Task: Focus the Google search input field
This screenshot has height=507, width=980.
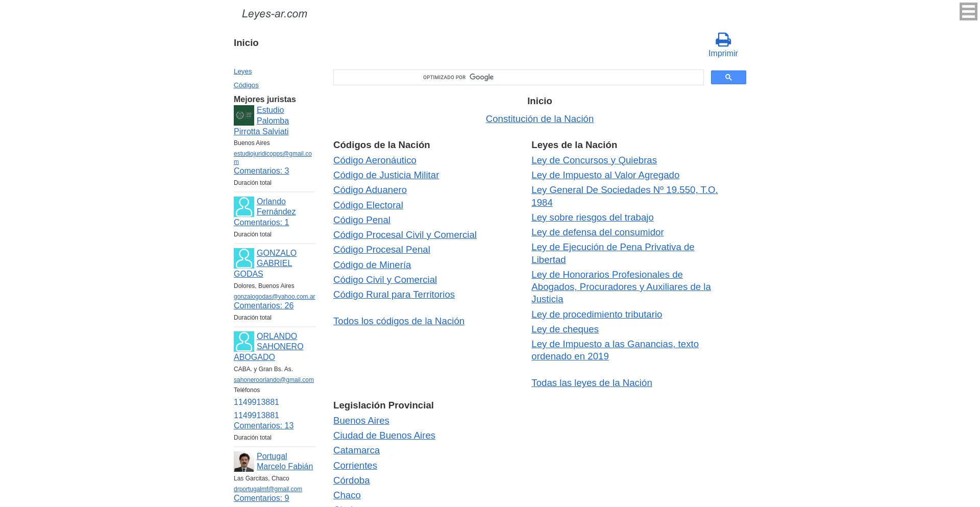Action: (x=518, y=77)
